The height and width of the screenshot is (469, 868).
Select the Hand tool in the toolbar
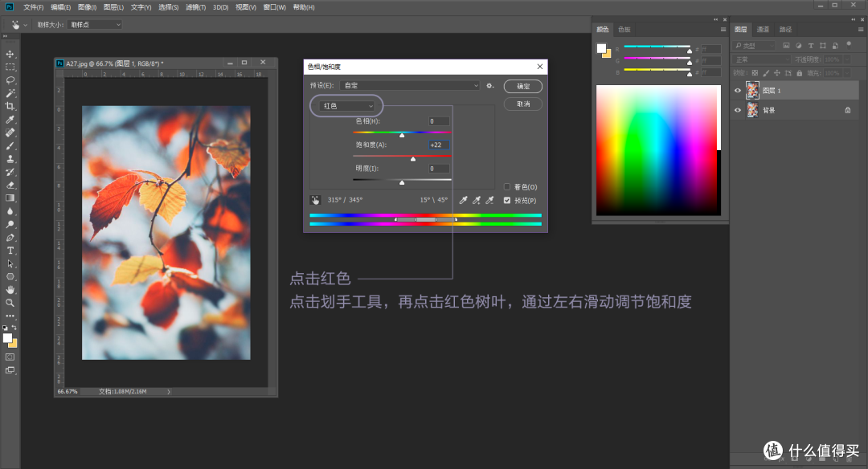coord(10,290)
